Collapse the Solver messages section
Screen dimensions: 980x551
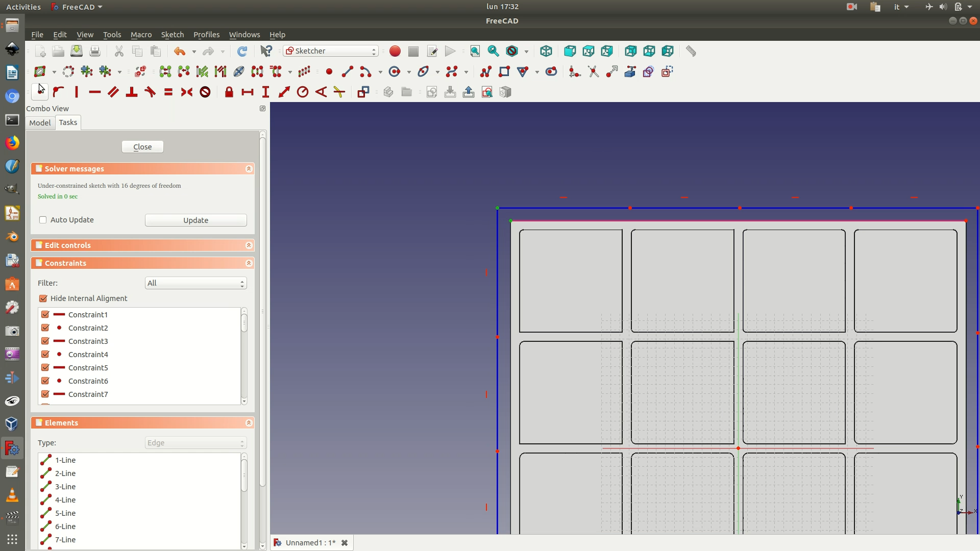(249, 169)
